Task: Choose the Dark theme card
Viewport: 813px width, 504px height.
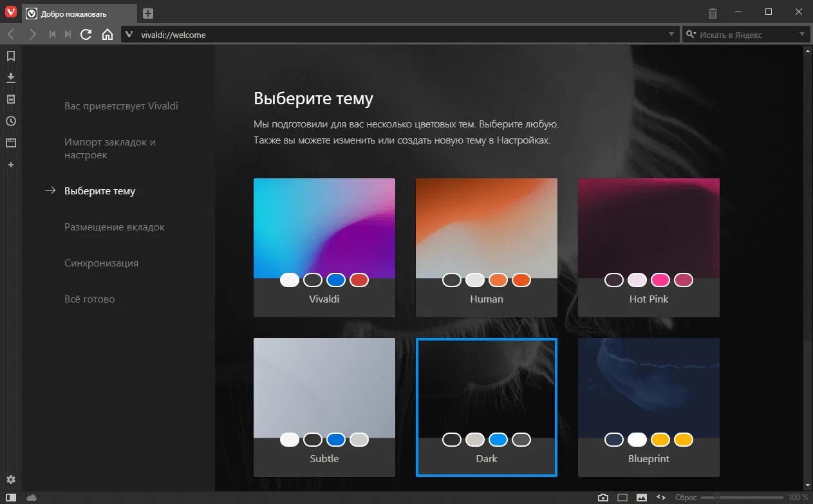Action: point(487,407)
